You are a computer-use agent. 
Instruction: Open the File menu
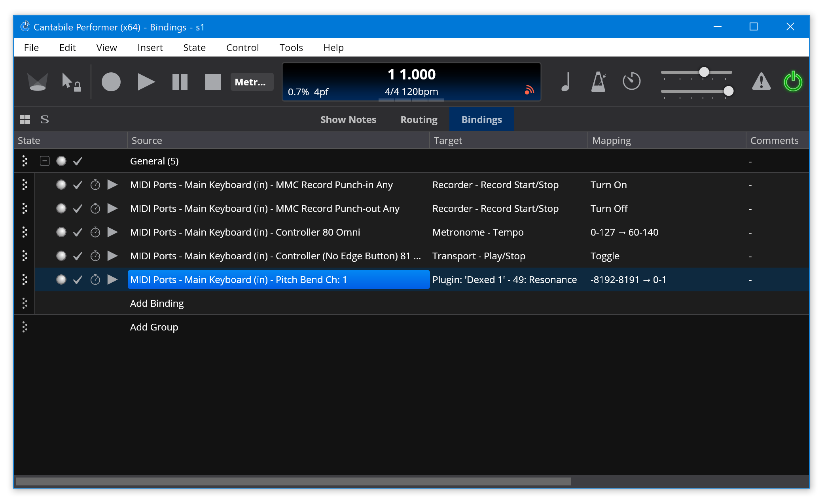click(x=31, y=47)
